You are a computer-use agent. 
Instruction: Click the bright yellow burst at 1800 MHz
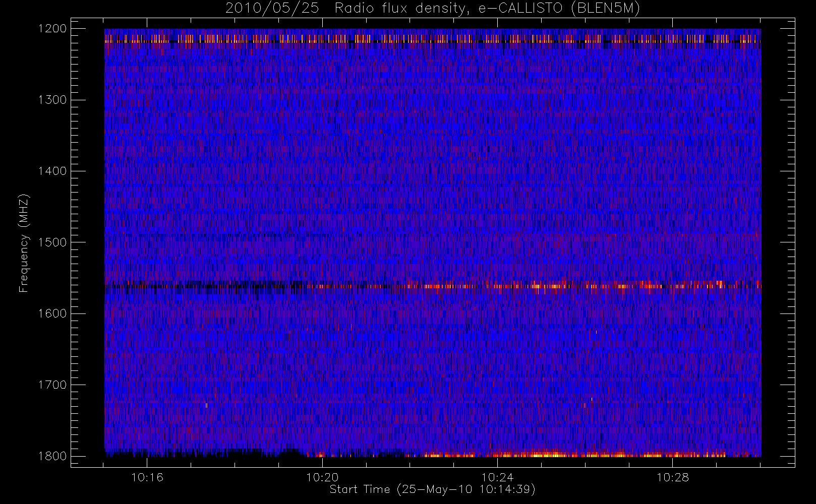(x=547, y=455)
